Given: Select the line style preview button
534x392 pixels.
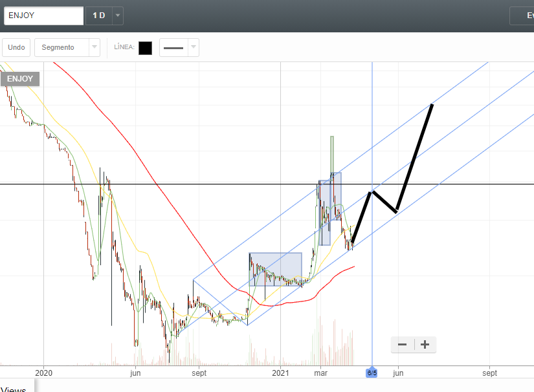Looking at the screenshot, I should [173, 48].
